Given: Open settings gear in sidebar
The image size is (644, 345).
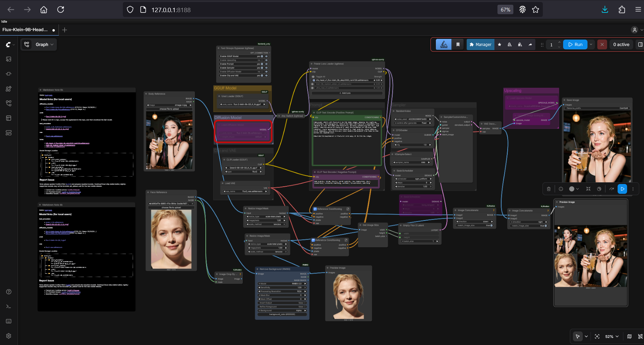Looking at the screenshot, I should 9,336.
